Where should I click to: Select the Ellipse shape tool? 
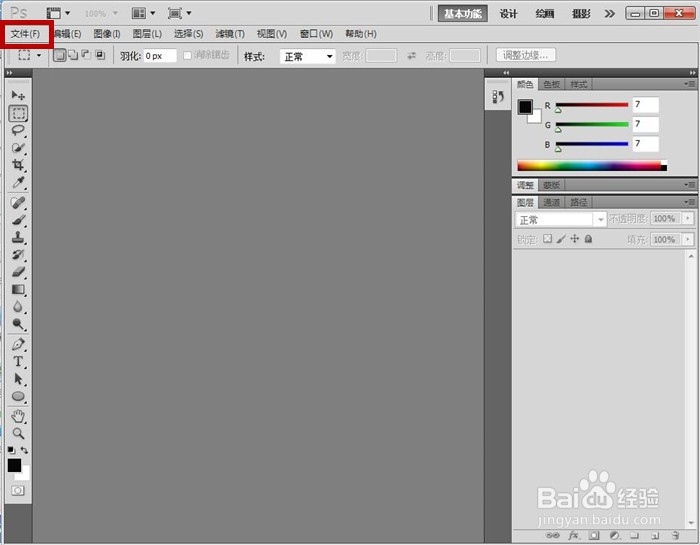18,396
